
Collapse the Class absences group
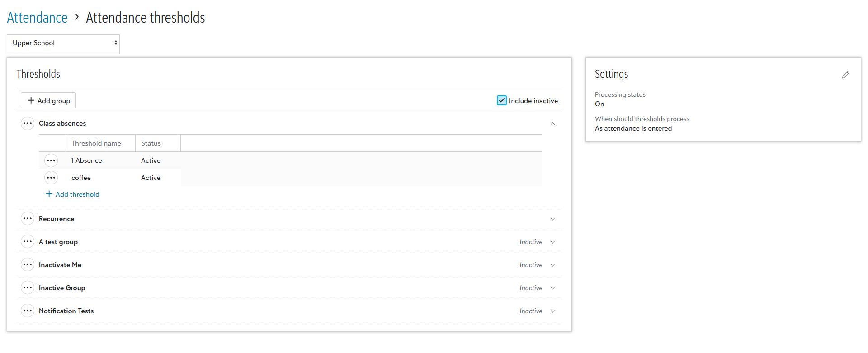tap(552, 123)
